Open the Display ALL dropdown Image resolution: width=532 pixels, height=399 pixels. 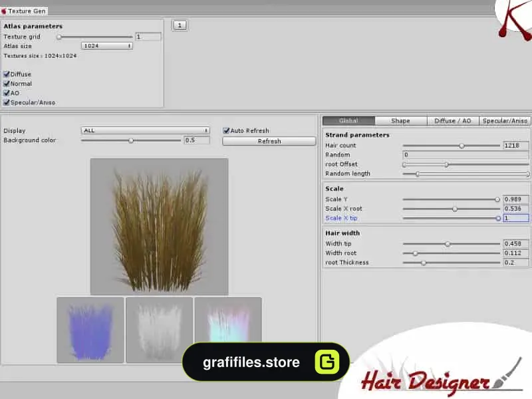click(145, 130)
